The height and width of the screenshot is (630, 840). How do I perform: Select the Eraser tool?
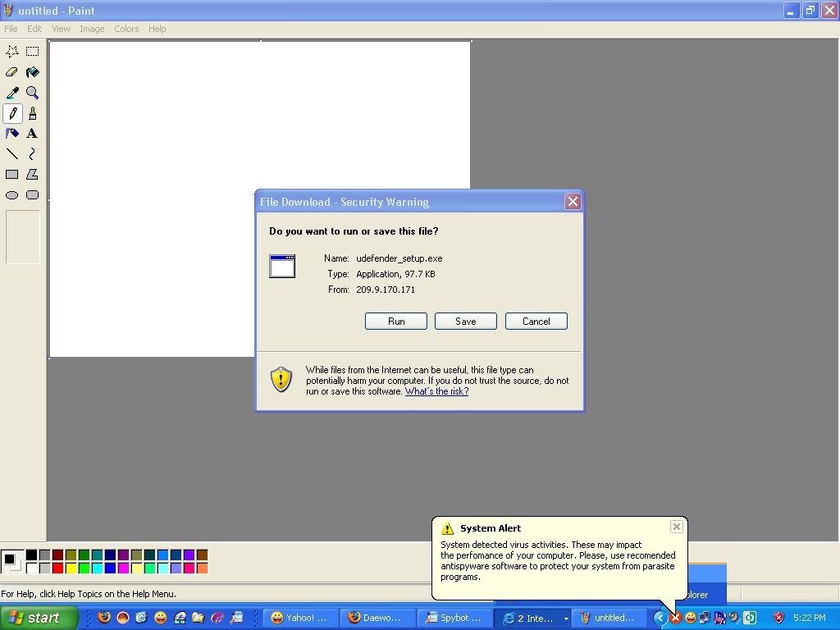pos(12,72)
